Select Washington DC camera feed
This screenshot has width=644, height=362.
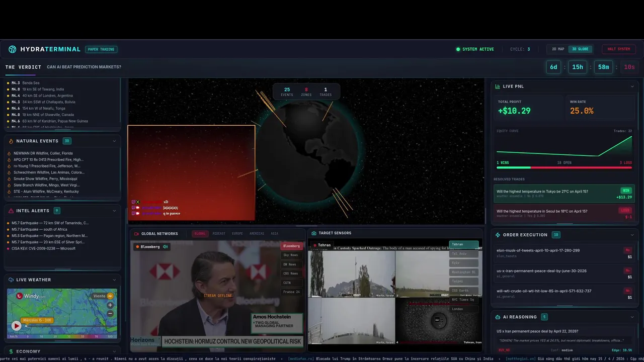(463, 272)
